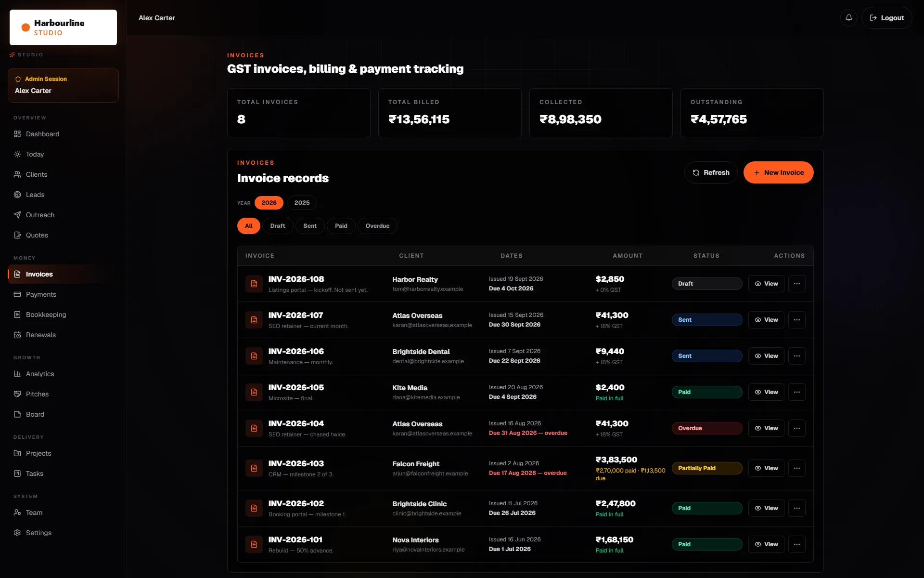The image size is (924, 578).
Task: Select the 2026 year filter
Action: [269, 203]
